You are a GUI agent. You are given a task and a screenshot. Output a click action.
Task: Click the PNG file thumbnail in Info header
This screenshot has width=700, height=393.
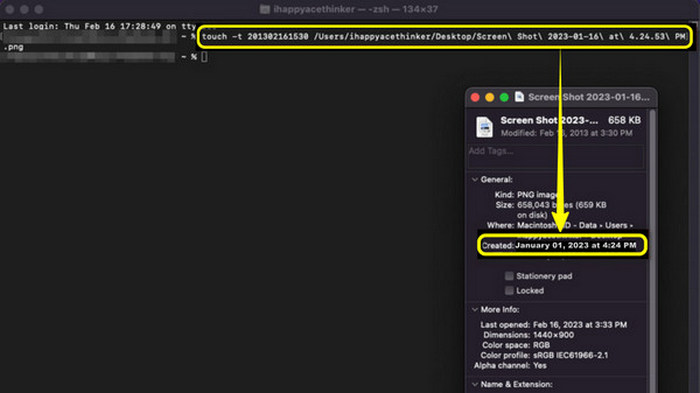[484, 126]
